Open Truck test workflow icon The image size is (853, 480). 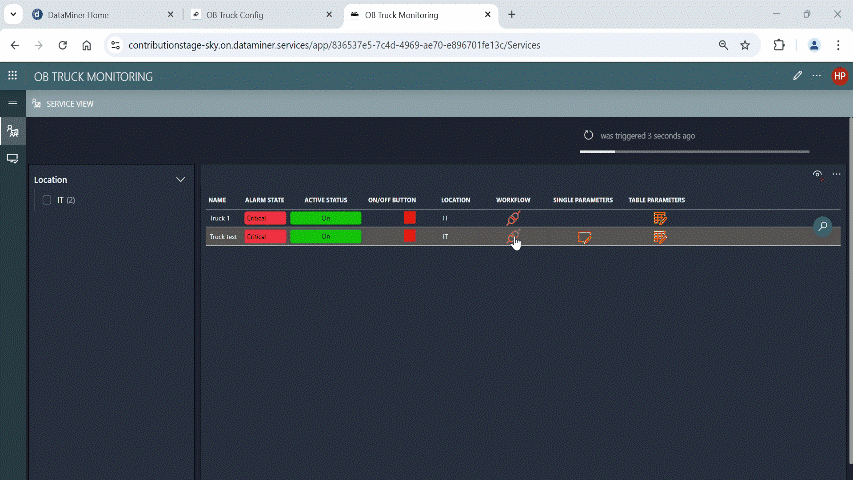pos(513,237)
